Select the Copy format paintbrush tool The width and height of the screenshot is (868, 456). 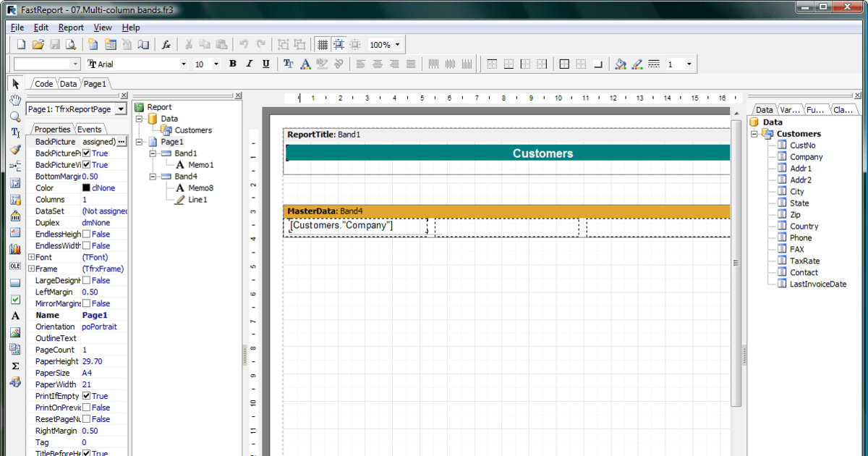15,149
